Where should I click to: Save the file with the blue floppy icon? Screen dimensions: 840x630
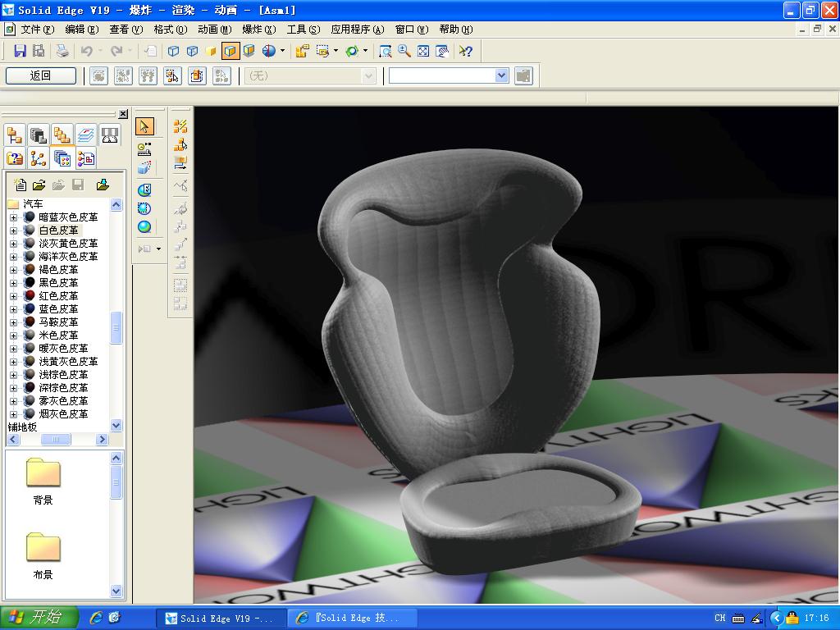pyautogui.click(x=20, y=51)
